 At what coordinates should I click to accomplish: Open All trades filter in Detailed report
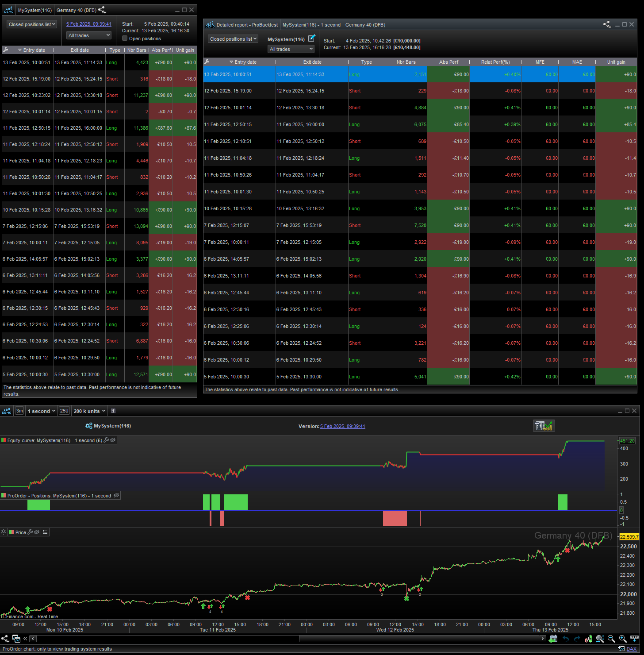tap(291, 49)
